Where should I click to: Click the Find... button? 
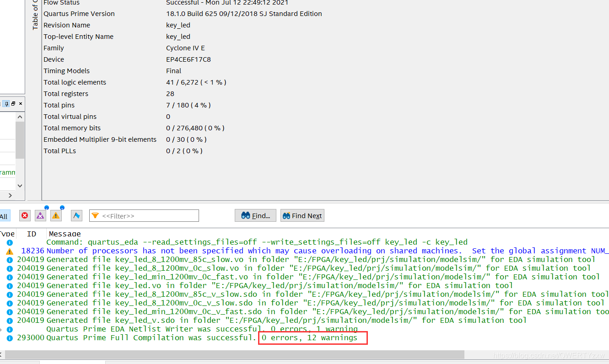255,216
